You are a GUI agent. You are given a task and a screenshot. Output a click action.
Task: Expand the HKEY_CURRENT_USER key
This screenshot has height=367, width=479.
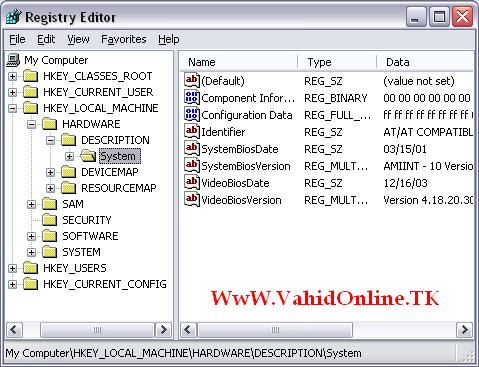point(12,92)
